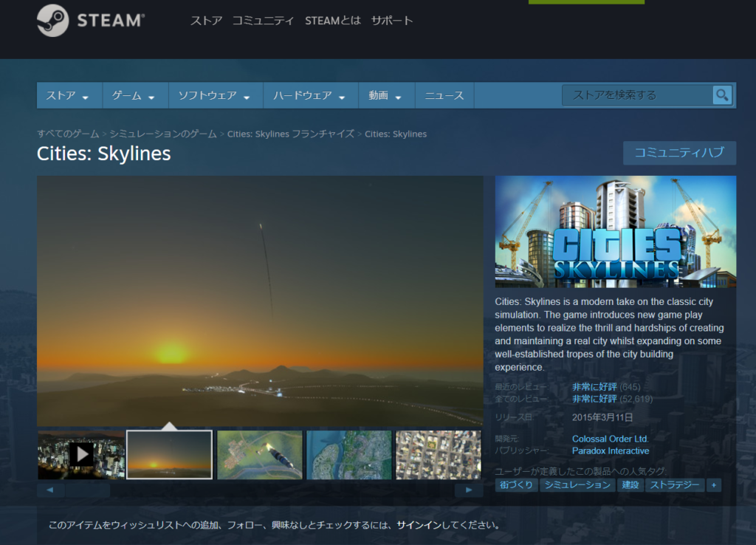Click the Steam logo icon
The height and width of the screenshot is (545, 756).
pos(52,21)
